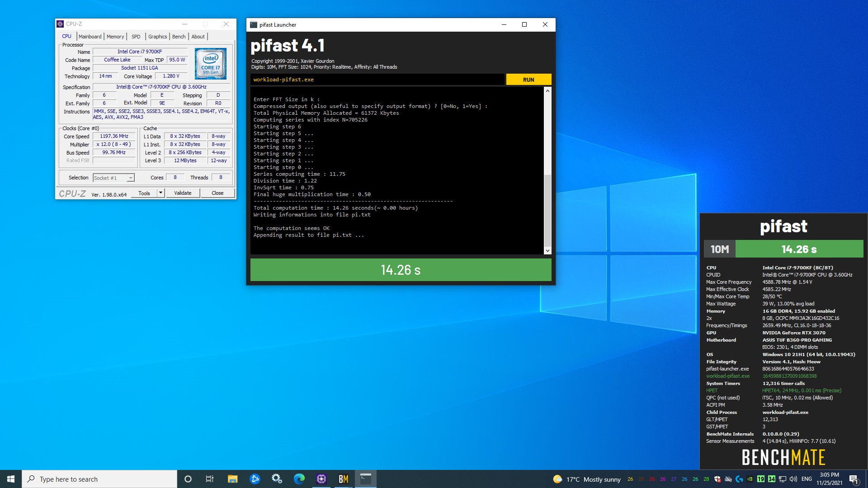Switch to BenchMate BM taskbar icon
Image resolution: width=868 pixels, height=488 pixels.
tap(344, 479)
